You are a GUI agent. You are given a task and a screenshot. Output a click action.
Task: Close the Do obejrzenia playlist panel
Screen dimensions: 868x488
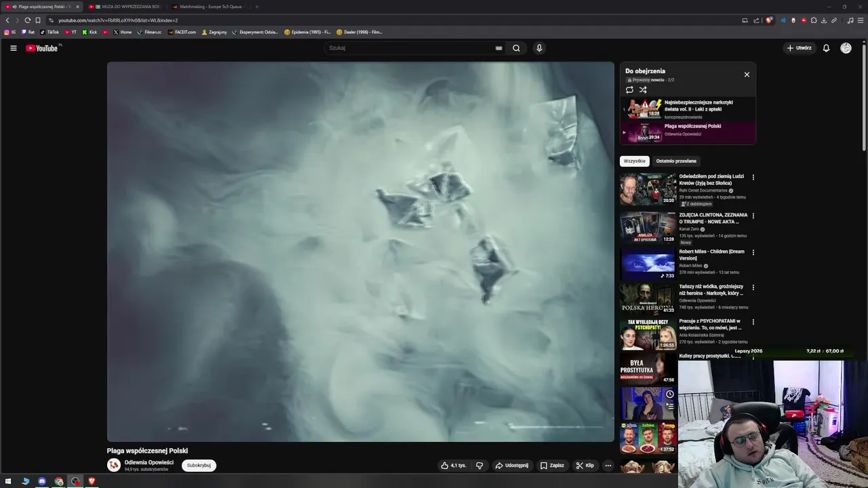[x=747, y=75]
